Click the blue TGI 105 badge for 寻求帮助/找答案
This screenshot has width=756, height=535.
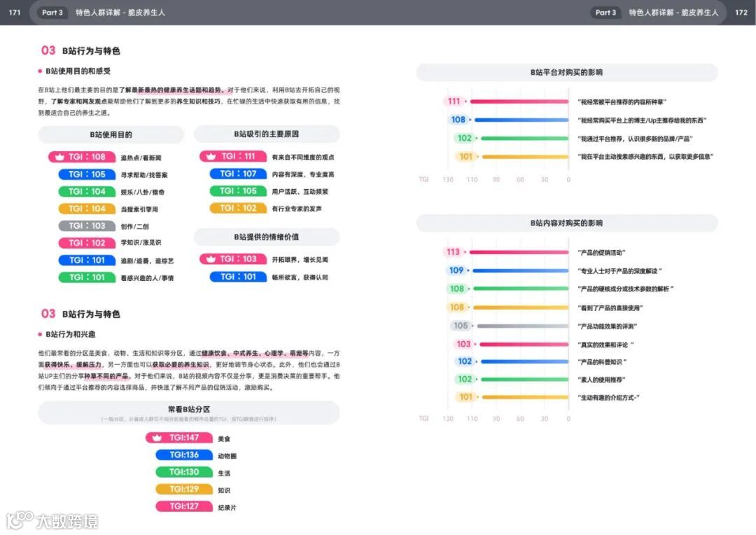[87, 174]
